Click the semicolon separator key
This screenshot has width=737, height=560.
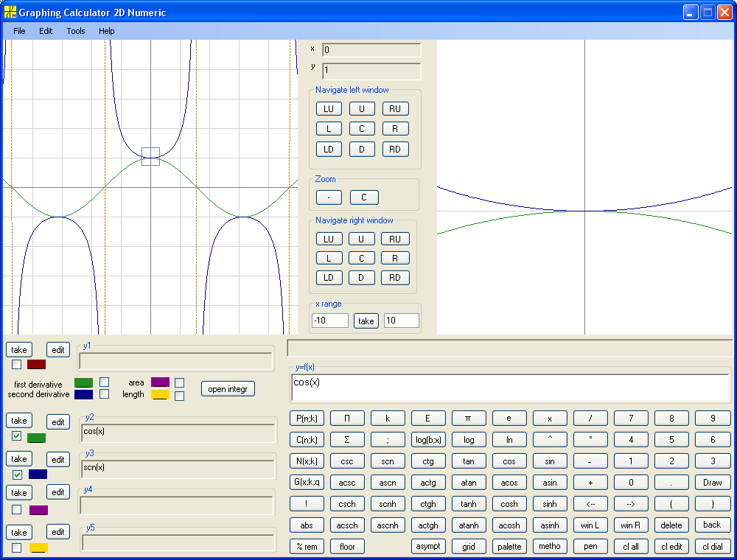(x=388, y=440)
